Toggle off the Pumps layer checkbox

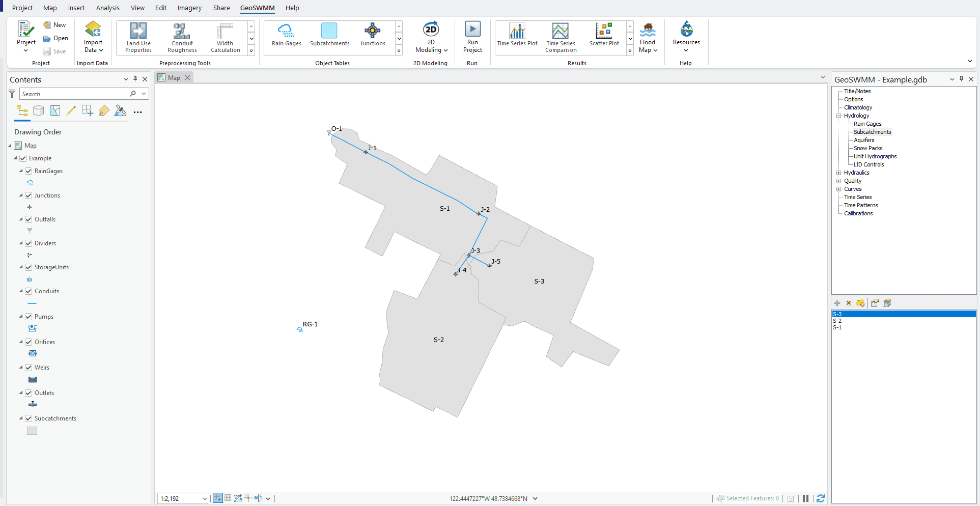click(x=29, y=316)
